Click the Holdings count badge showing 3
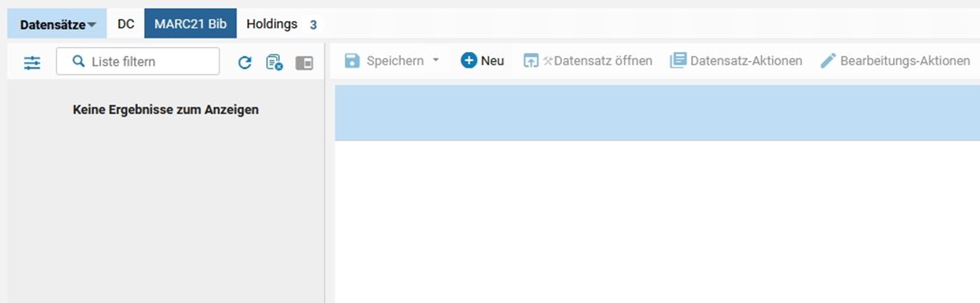The image size is (980, 303). pos(313,24)
